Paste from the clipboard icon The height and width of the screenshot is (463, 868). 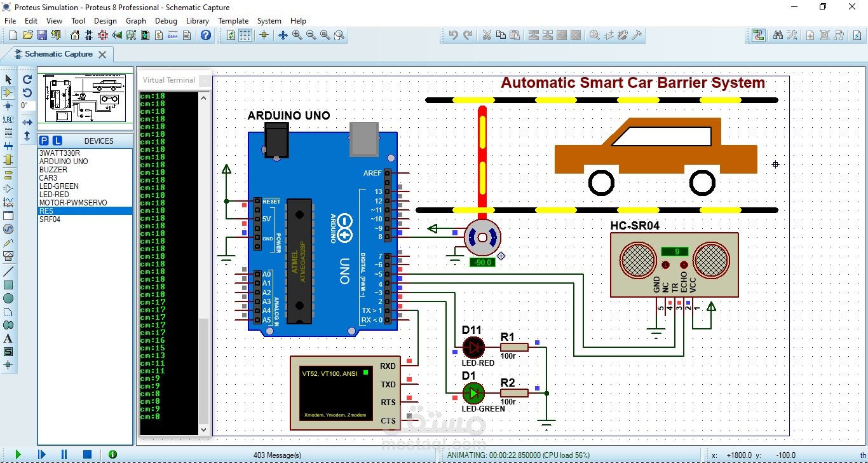pyautogui.click(x=515, y=36)
